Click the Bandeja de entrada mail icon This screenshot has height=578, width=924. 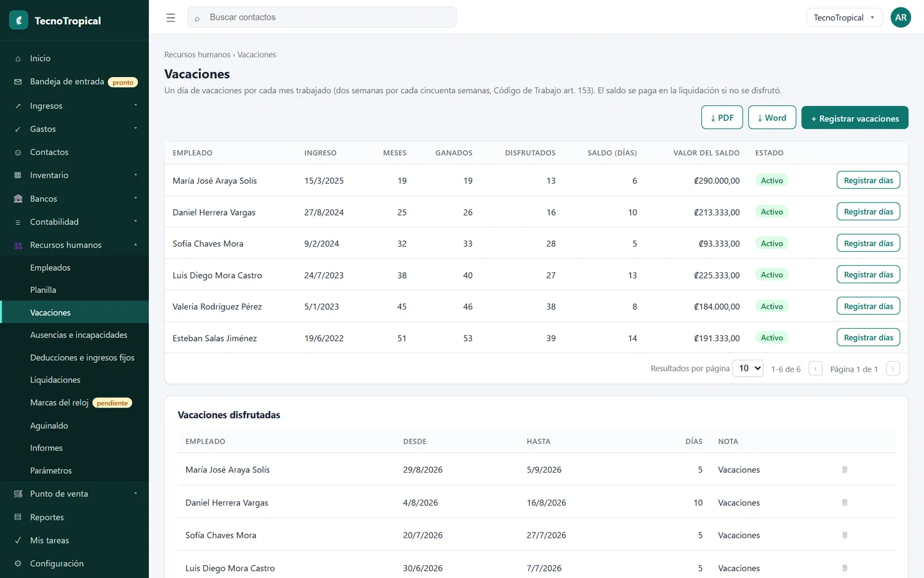(x=18, y=82)
